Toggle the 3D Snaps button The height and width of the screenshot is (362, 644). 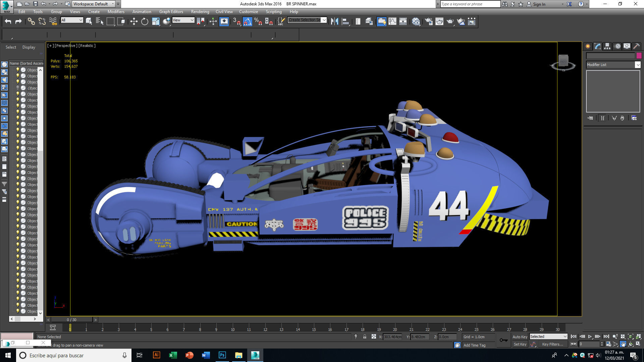click(x=236, y=21)
